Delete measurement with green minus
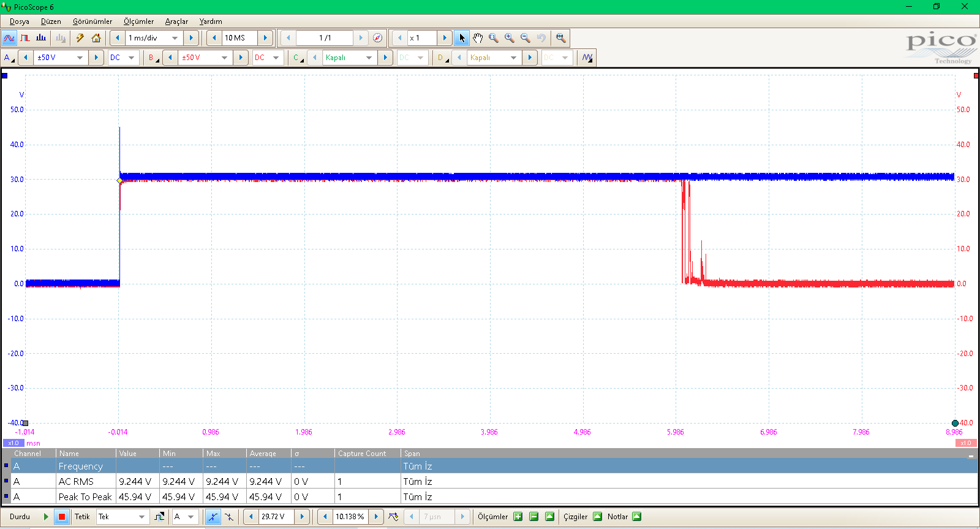Image resolution: width=980 pixels, height=529 pixels. pos(534,517)
